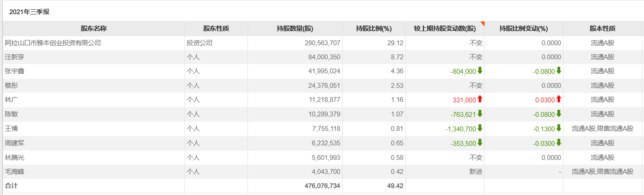Image resolution: width=644 pixels, height=195 pixels.
Task: Select the 持股比例(%) column header
Action: pos(374,29)
